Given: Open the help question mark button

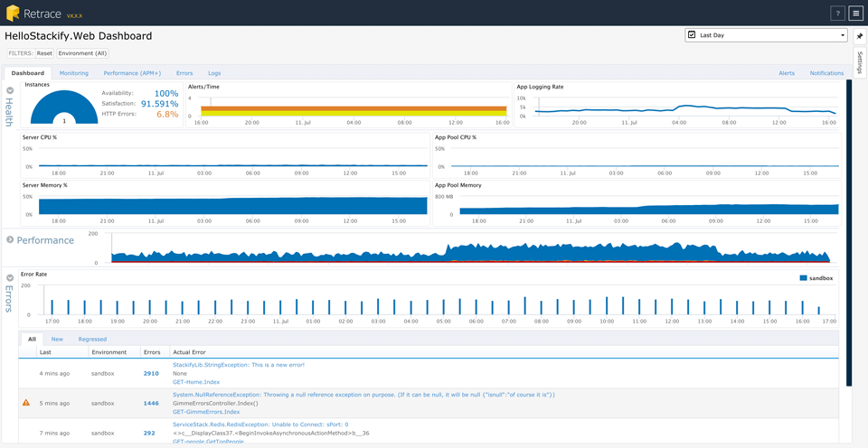Looking at the screenshot, I should point(837,14).
